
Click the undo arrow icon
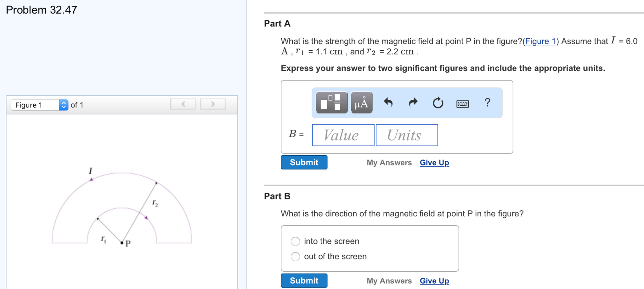coord(388,103)
